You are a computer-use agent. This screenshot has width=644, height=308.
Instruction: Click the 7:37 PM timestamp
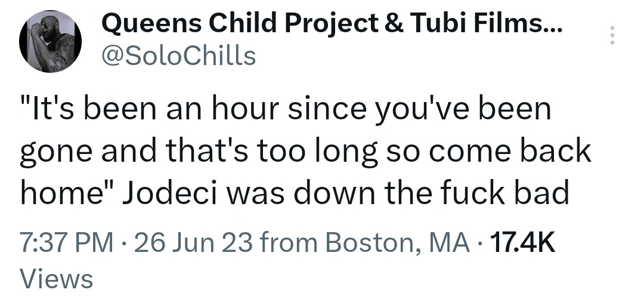click(x=66, y=242)
